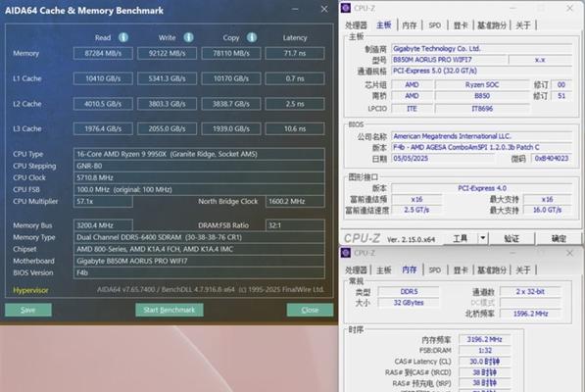Image resolution: width=585 pixels, height=392 pixels.
Task: Click the CPU Type field showing Ryzen 9 9950X
Action: pos(199,154)
